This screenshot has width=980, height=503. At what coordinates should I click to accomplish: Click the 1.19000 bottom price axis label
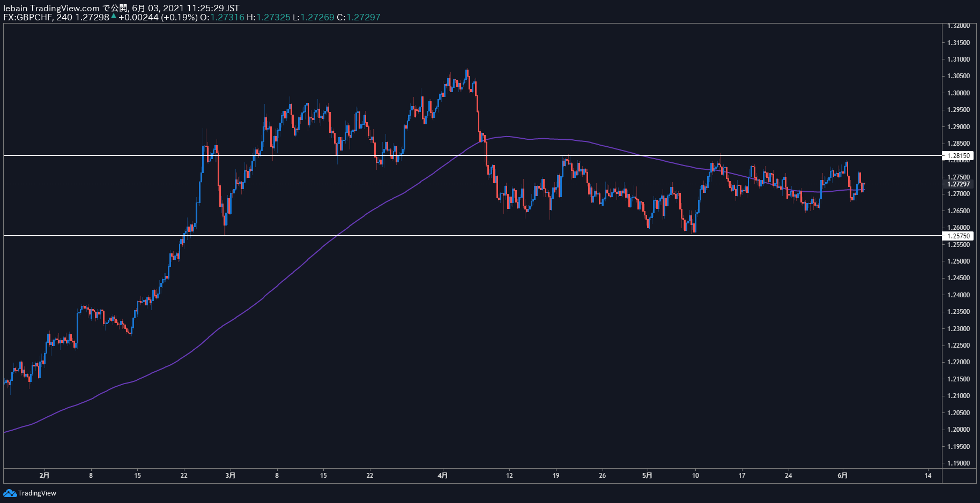[959, 463]
